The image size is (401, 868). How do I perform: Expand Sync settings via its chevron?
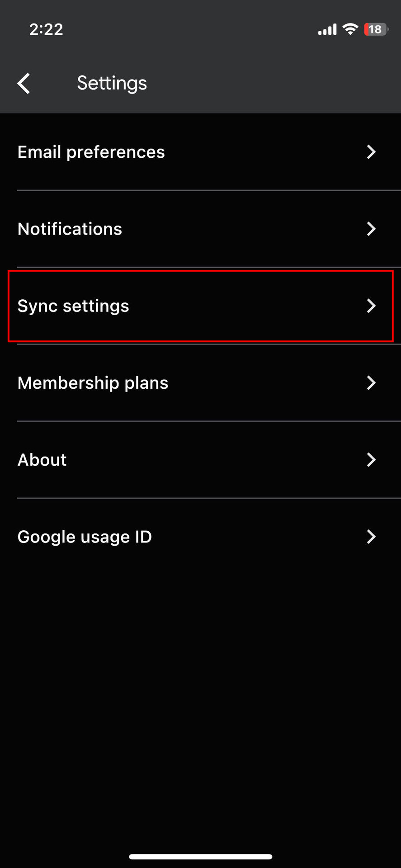[371, 306]
